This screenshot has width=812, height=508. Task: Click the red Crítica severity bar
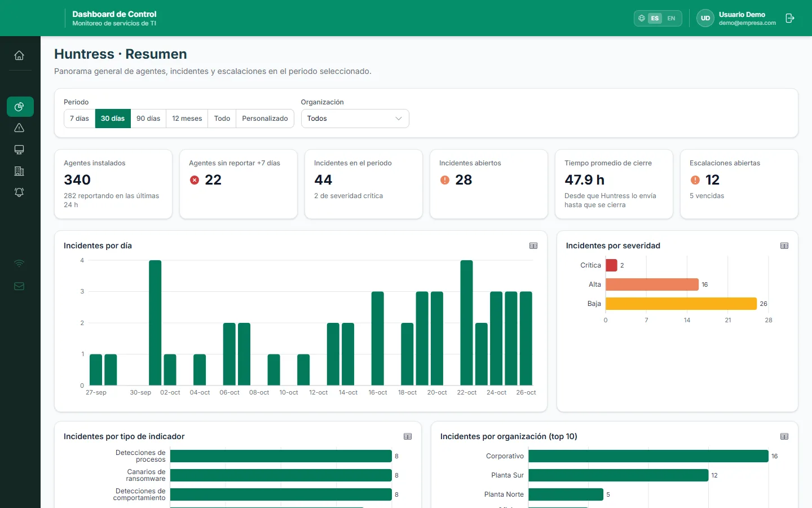[x=611, y=265]
